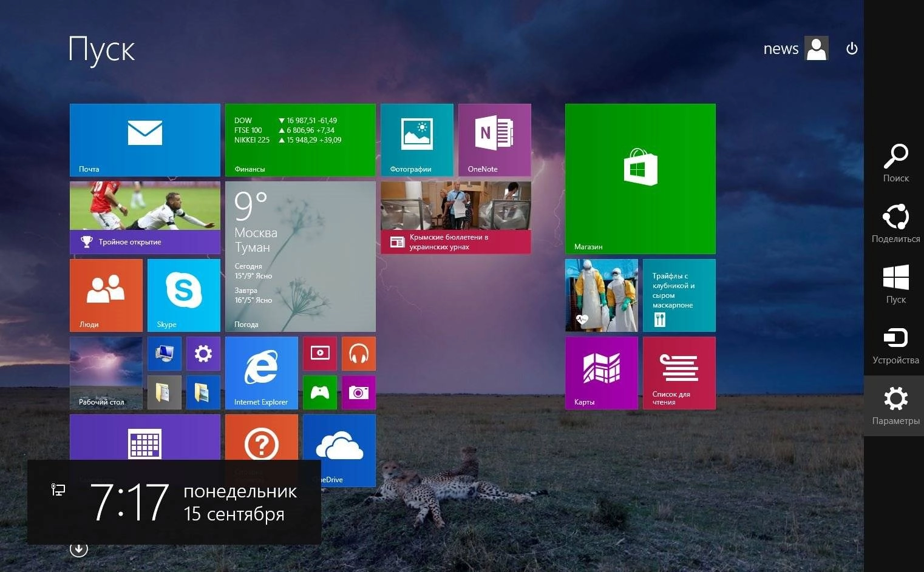Click the user account avatar picture

[817, 49]
